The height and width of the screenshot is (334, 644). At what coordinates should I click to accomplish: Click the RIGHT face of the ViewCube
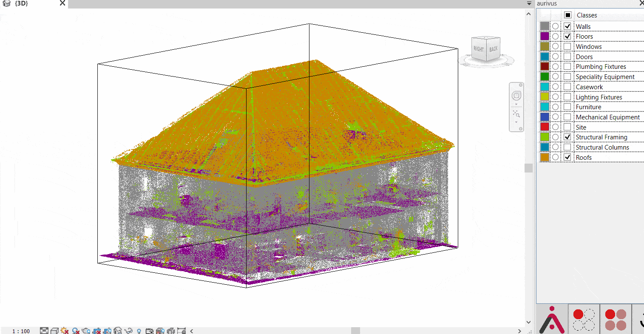(479, 49)
